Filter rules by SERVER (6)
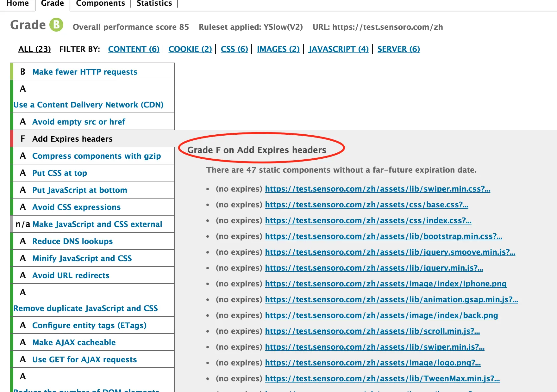Viewport: 557px width, 392px height. pos(399,49)
